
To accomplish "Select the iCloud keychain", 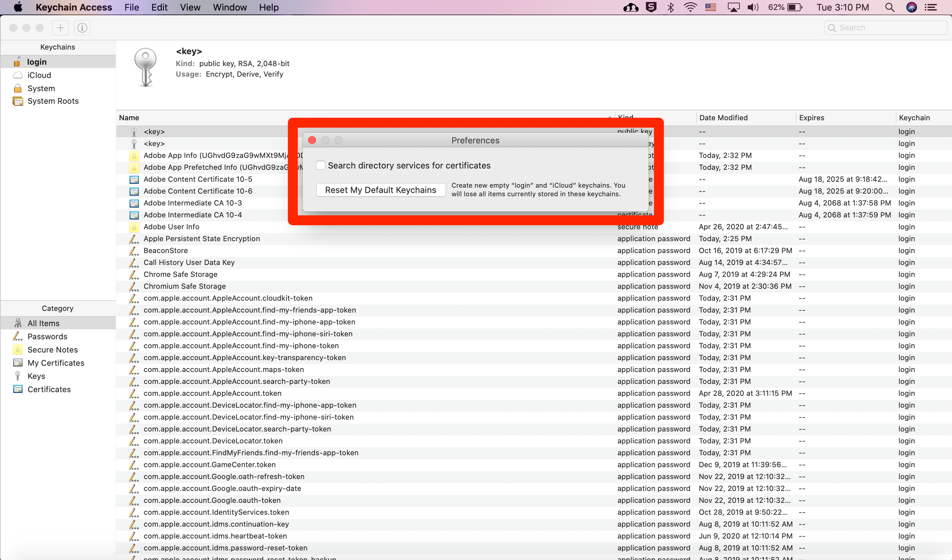I will 39,75.
